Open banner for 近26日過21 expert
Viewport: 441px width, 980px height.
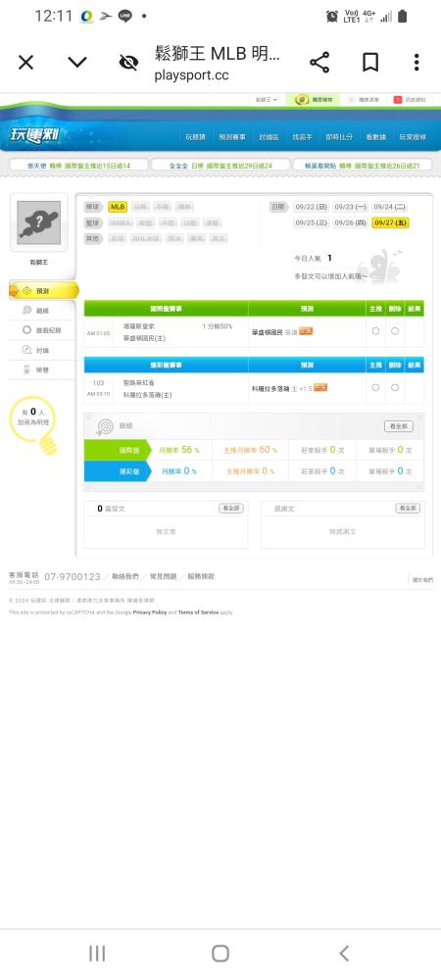coord(363,166)
